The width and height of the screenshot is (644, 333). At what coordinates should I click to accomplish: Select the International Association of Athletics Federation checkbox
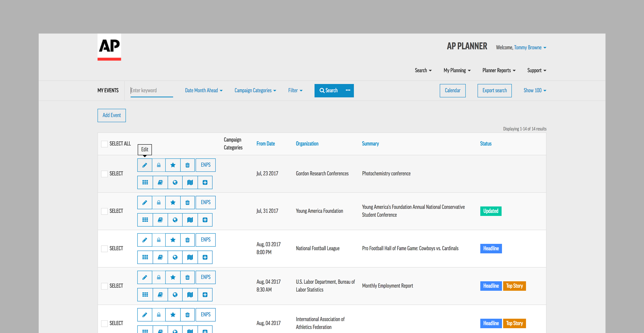104,324
